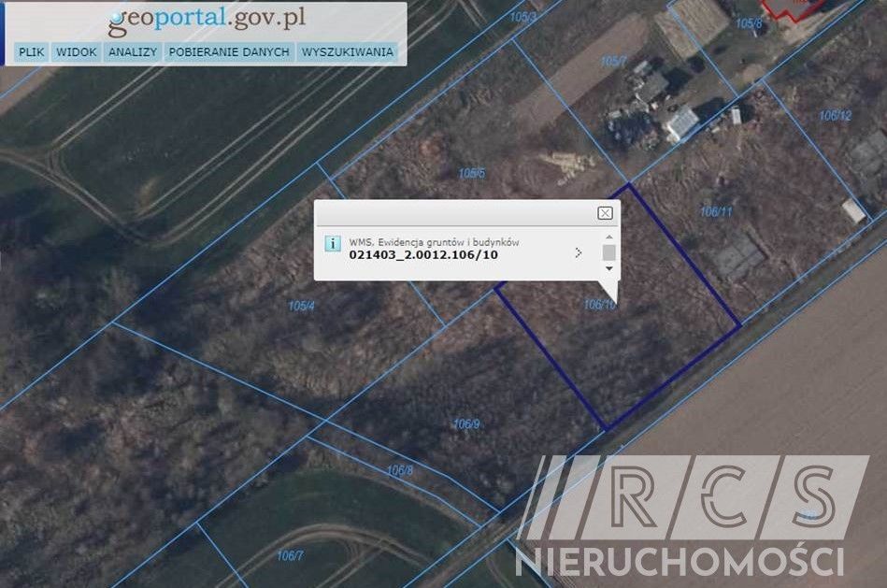Click the geoportal.gov.pl logo
The width and height of the screenshot is (887, 588).
pyautogui.click(x=207, y=21)
